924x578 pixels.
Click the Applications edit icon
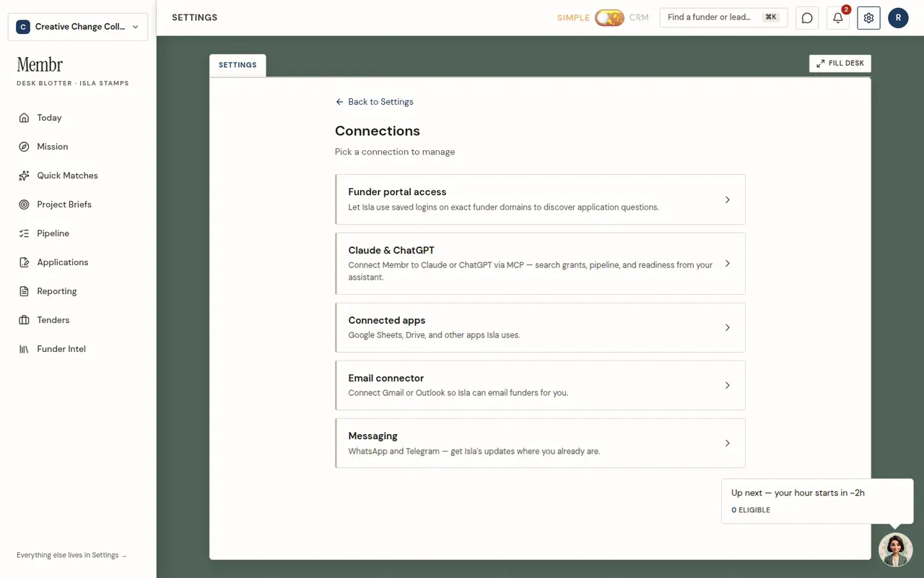(24, 262)
